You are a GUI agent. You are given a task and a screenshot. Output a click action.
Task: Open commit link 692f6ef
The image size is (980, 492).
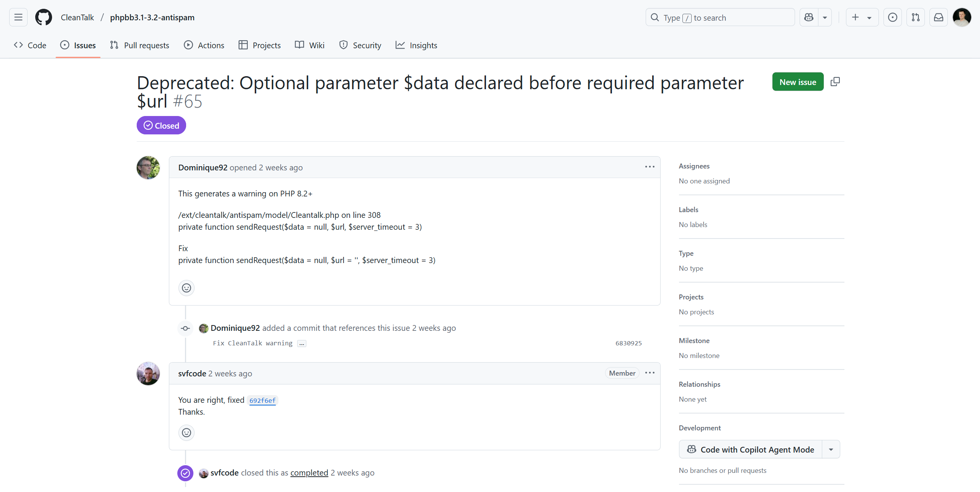pyautogui.click(x=262, y=400)
